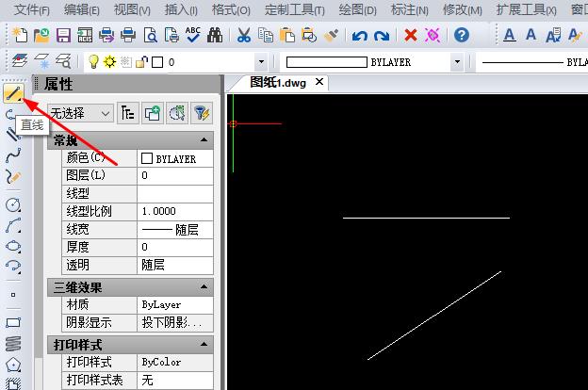Click the 颜色(C) BYLAYER color swatch
This screenshot has width=588, height=390.
click(147, 158)
